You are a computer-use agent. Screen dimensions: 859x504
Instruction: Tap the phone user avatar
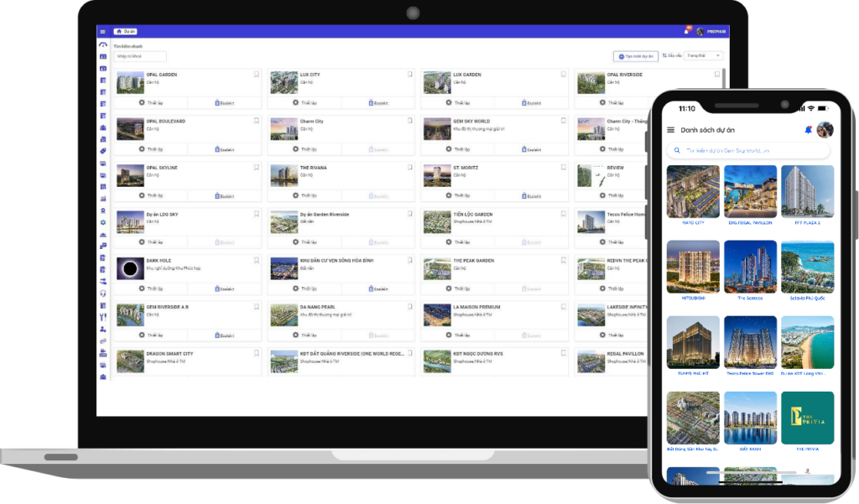point(825,130)
